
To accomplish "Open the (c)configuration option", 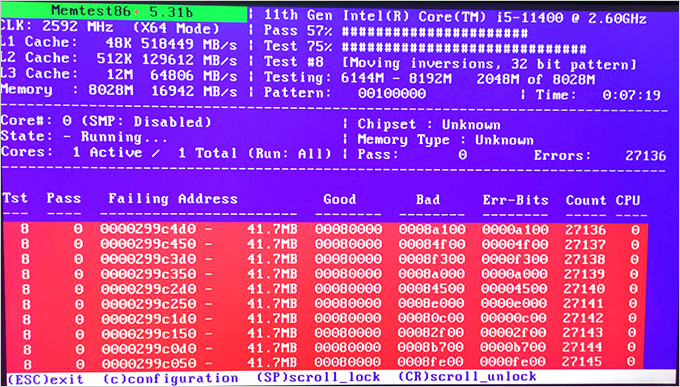I will point(171,377).
